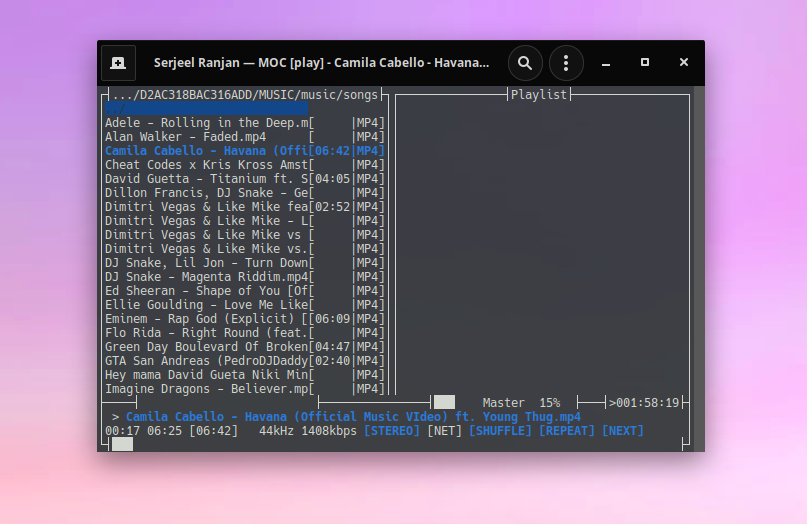Toggle the [SHUFFLE] mode
Image resolution: width=807 pixels, height=524 pixels.
(500, 431)
